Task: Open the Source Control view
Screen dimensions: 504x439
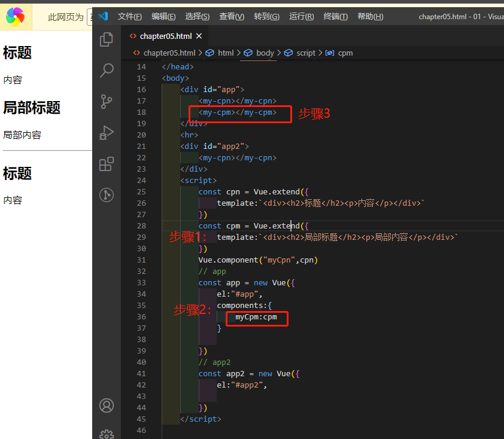Action: [x=106, y=102]
